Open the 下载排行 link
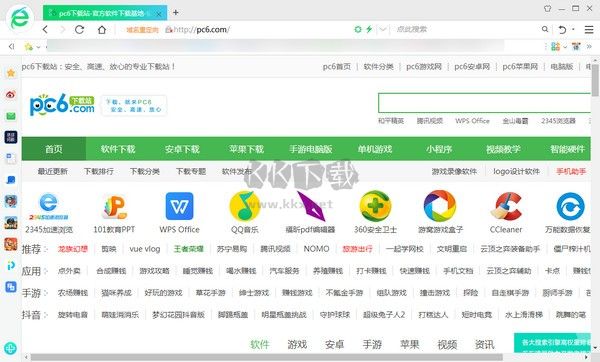The image size is (600, 362). tap(99, 171)
